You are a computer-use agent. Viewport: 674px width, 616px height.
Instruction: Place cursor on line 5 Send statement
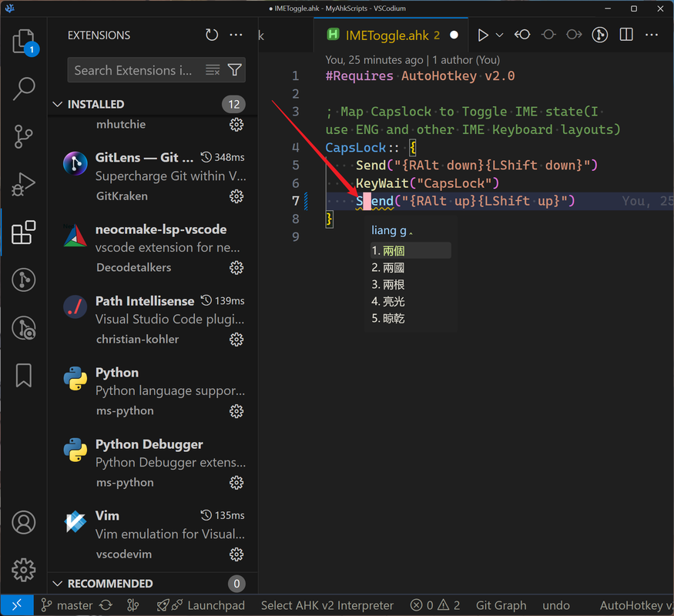pos(476,166)
